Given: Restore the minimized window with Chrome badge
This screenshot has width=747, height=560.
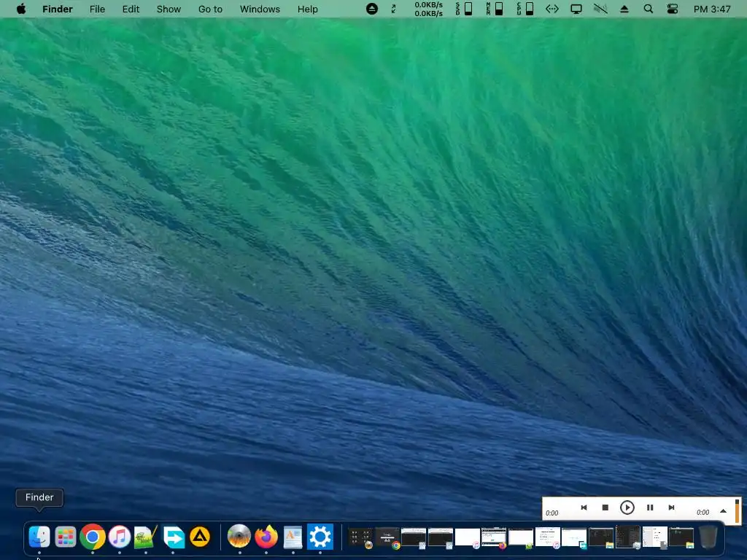Looking at the screenshot, I should pos(387,538).
